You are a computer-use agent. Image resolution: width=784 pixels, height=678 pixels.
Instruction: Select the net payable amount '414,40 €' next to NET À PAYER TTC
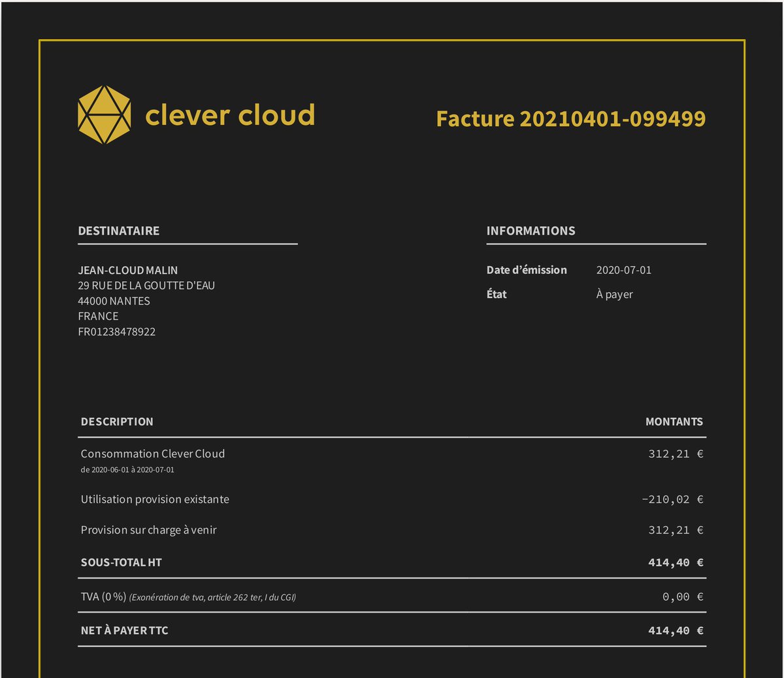coord(676,631)
